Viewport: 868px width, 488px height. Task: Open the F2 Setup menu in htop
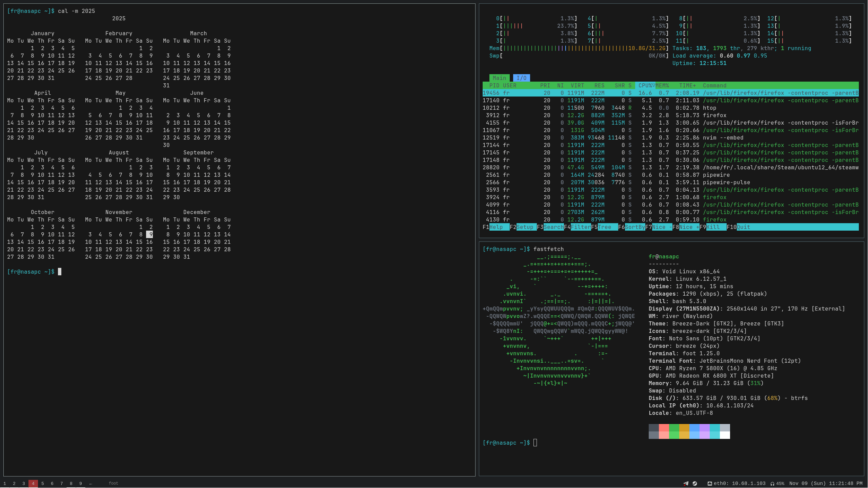tap(525, 227)
